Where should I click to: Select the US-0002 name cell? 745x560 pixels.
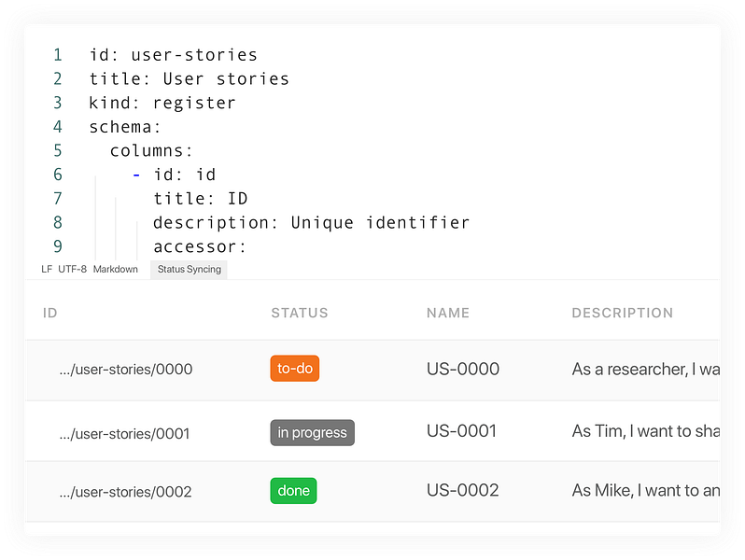coord(462,490)
